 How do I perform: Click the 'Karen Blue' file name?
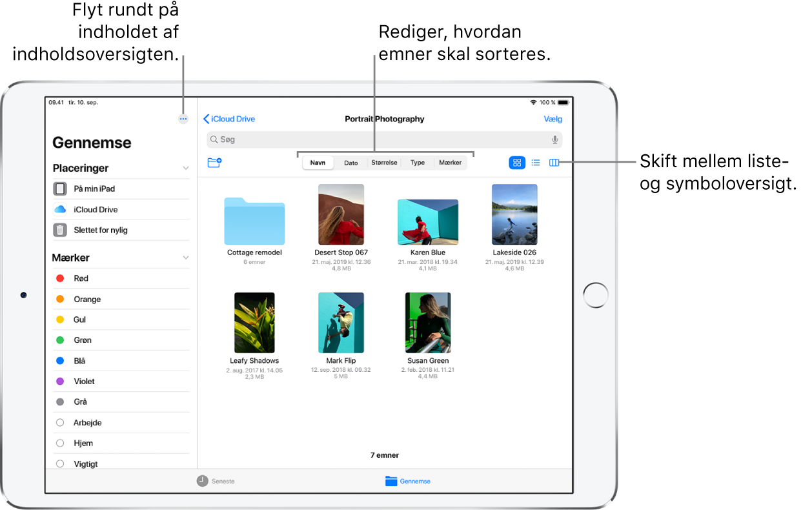pyautogui.click(x=428, y=252)
